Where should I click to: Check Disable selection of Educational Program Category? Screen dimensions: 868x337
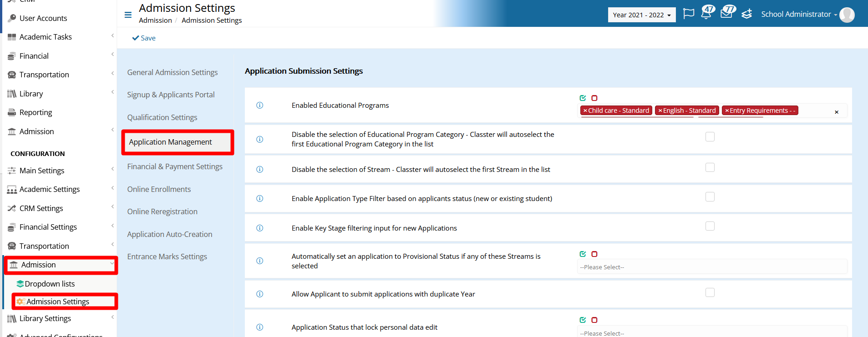710,136
